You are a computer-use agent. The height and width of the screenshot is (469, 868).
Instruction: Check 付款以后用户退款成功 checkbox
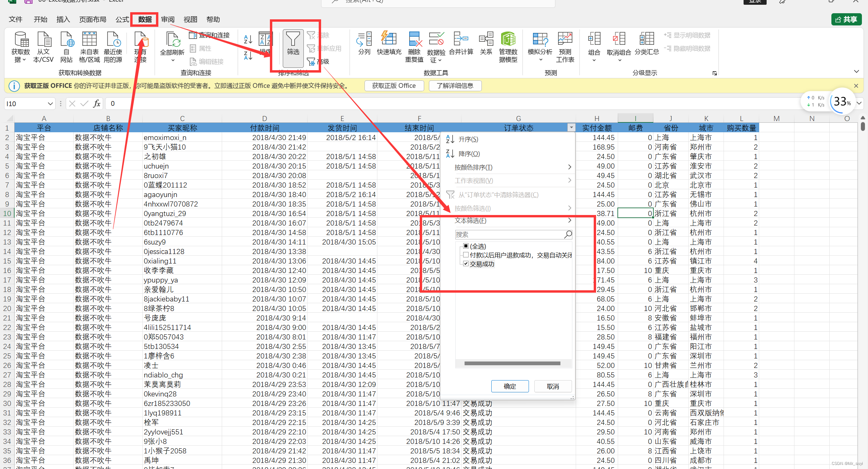point(466,255)
